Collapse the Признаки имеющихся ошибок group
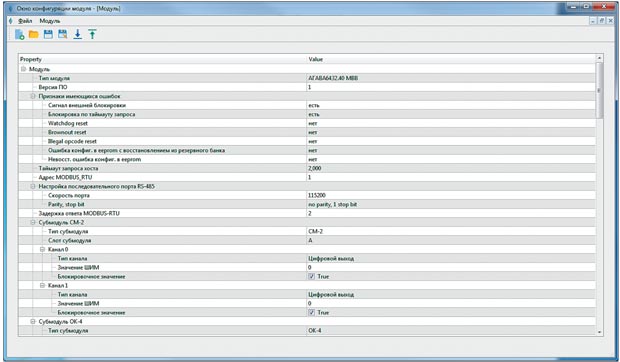 33,96
